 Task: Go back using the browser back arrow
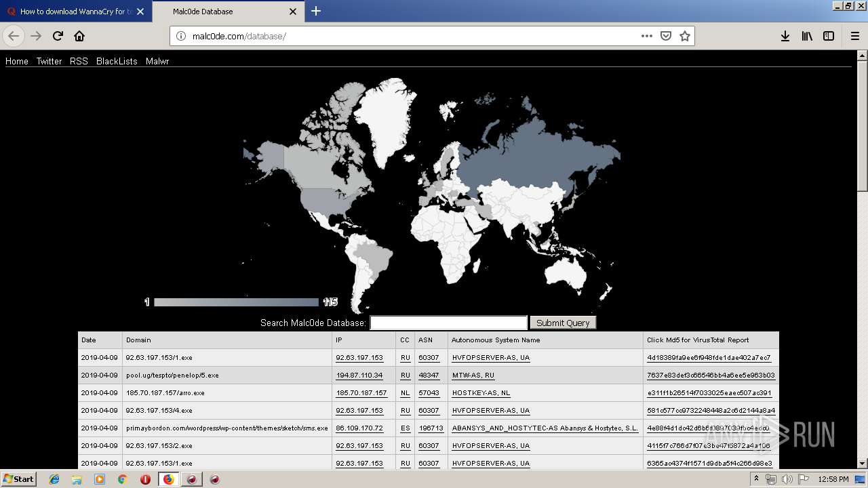pyautogui.click(x=14, y=36)
